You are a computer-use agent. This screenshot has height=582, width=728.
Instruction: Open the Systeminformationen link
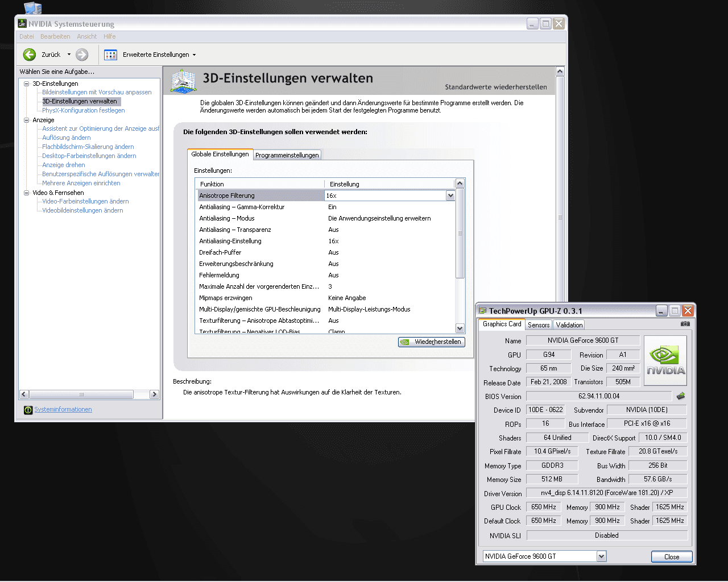click(63, 409)
